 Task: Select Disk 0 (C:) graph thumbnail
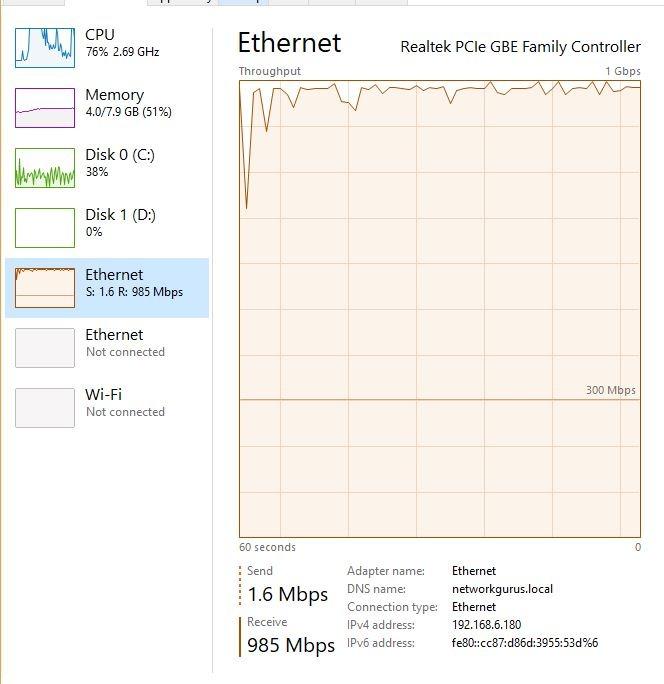[45, 168]
